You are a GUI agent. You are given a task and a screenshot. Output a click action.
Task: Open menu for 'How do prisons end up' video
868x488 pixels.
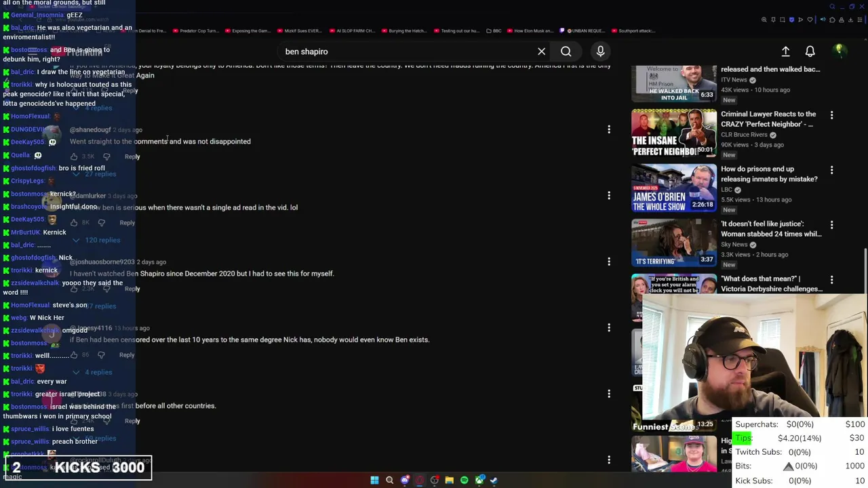[831, 170]
